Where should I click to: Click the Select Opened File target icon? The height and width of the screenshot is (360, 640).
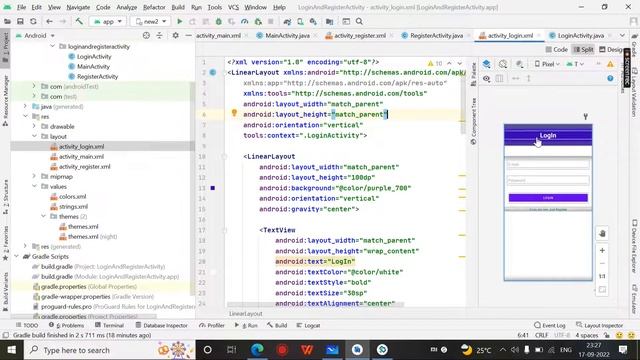(146, 36)
